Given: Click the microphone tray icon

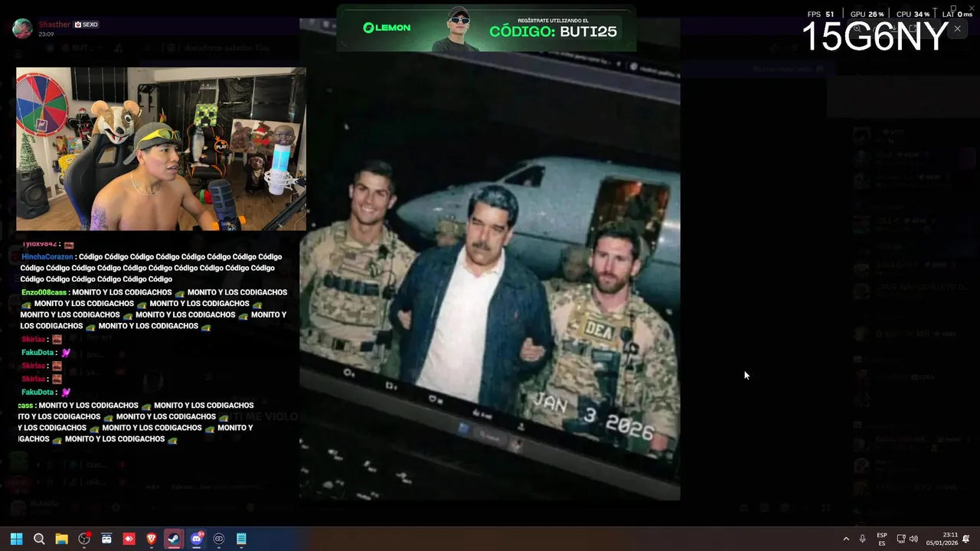Looking at the screenshot, I should point(863,539).
